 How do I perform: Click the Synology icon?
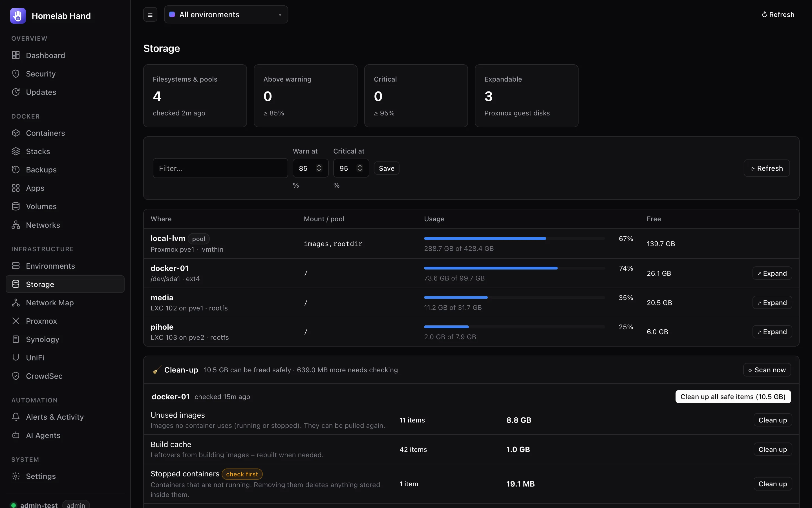pos(16,339)
